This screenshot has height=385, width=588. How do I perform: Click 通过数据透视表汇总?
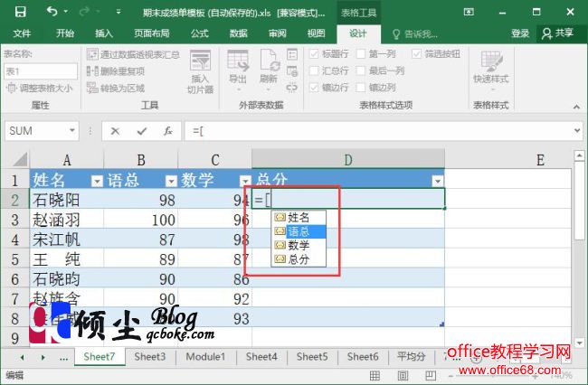[x=133, y=54]
